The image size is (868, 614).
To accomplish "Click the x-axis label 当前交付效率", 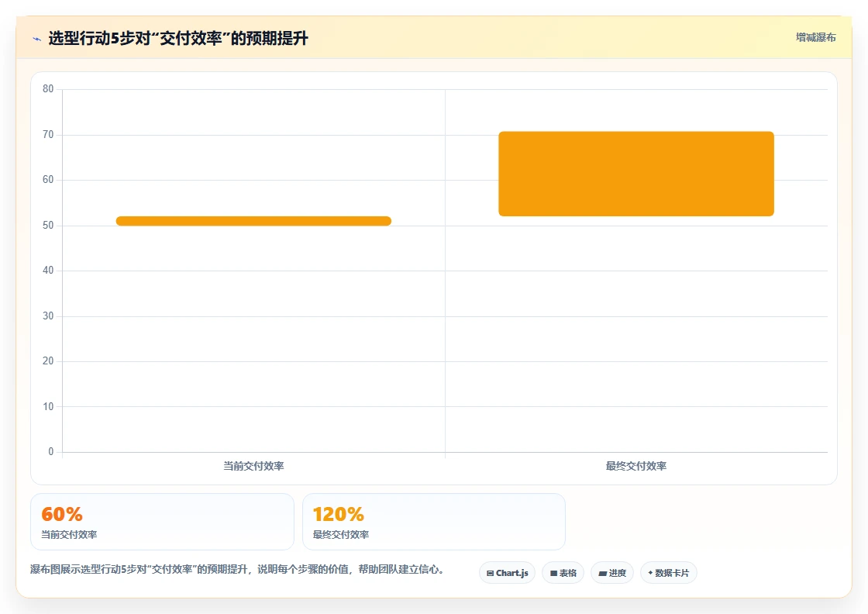I will pyautogui.click(x=253, y=466).
